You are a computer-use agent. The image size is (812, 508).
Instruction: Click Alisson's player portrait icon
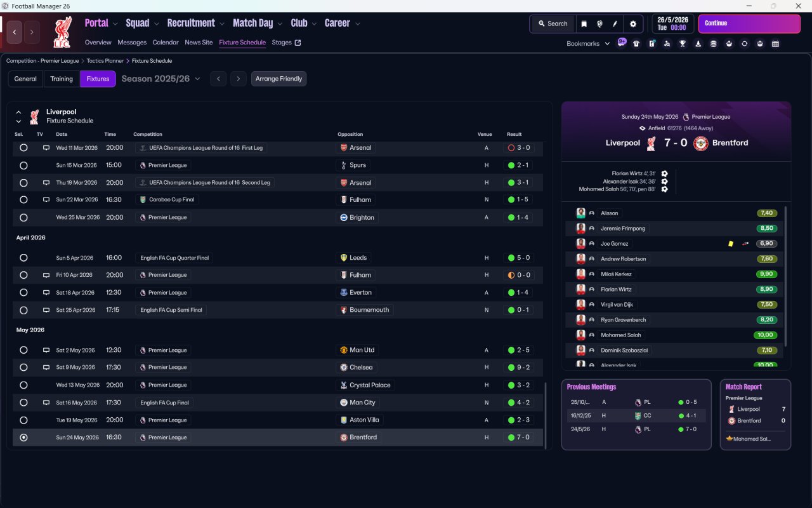pyautogui.click(x=580, y=213)
